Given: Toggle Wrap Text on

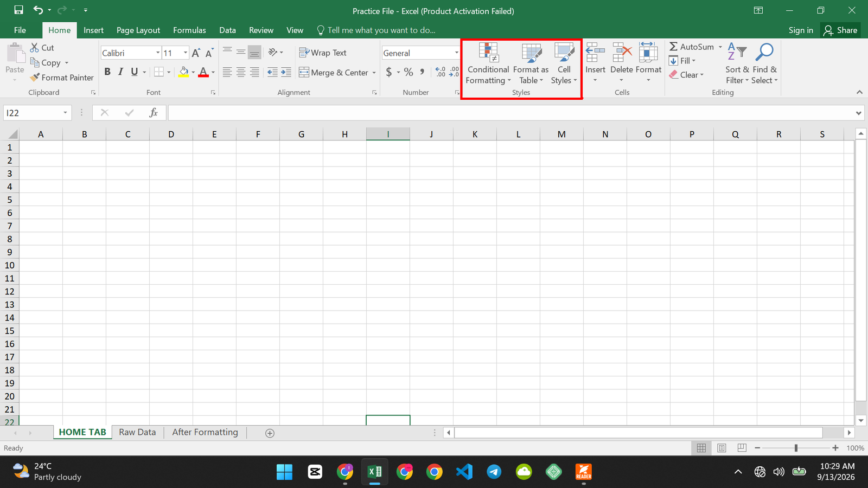Looking at the screenshot, I should pyautogui.click(x=323, y=53).
